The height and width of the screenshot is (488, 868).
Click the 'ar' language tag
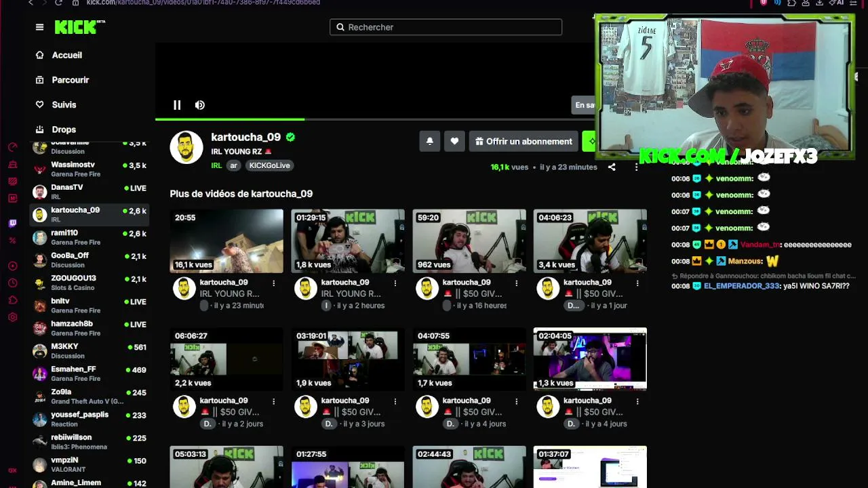[234, 165]
